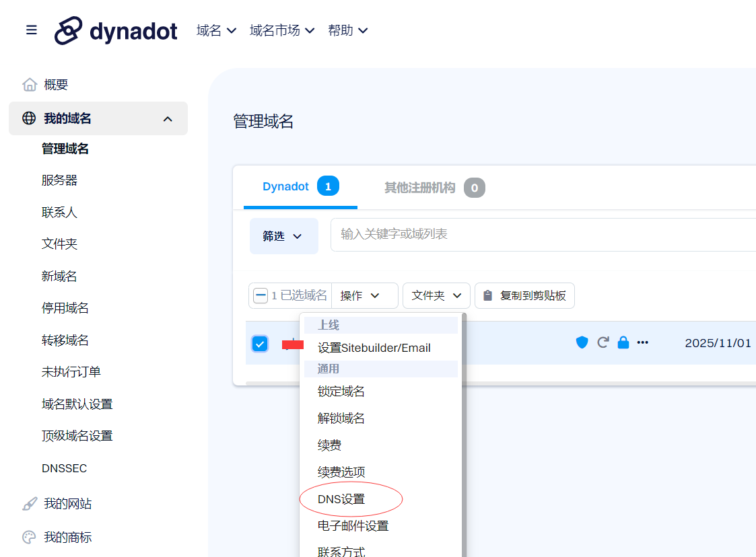The height and width of the screenshot is (557, 756).
Task: Click the clipboard icon in 复制到剪贴板
Action: pos(488,295)
